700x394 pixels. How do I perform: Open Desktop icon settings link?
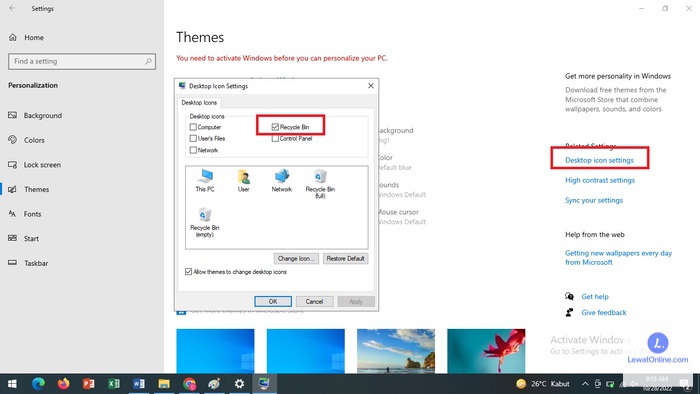coord(599,160)
